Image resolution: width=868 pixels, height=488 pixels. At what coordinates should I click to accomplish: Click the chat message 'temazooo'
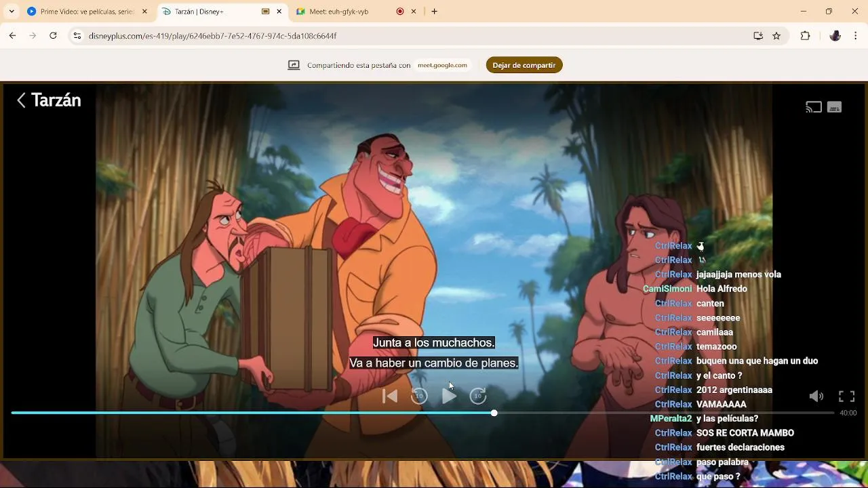(716, 346)
